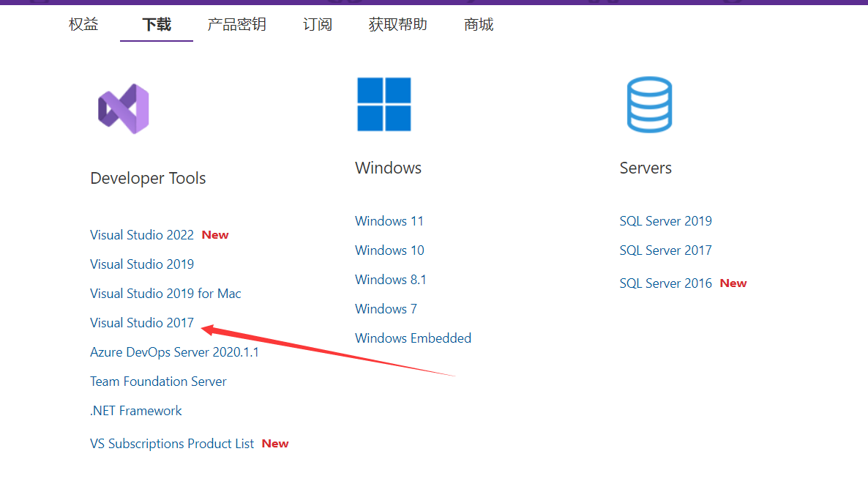Select the 下载 tab
The image size is (868, 495).
tap(157, 24)
